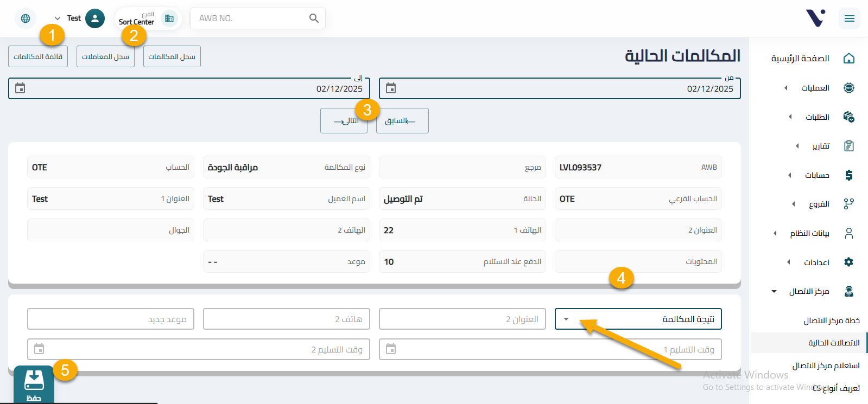Click the مركز الاتصال agent icon
Image resolution: width=868 pixels, height=404 pixels.
click(849, 291)
